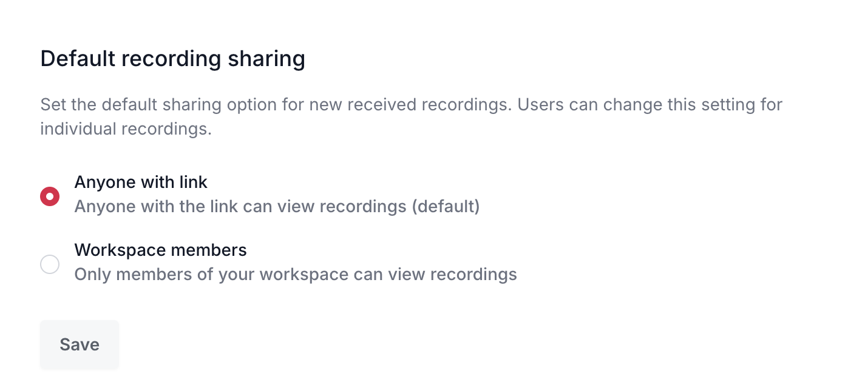Select the Workspace members radio button
Image resolution: width=868 pixels, height=388 pixels.
50,264
